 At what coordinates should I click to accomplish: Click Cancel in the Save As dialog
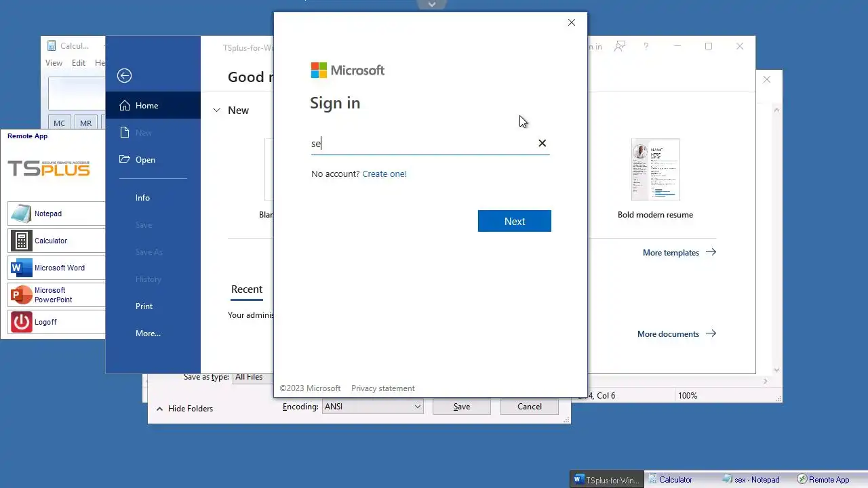coord(529,407)
